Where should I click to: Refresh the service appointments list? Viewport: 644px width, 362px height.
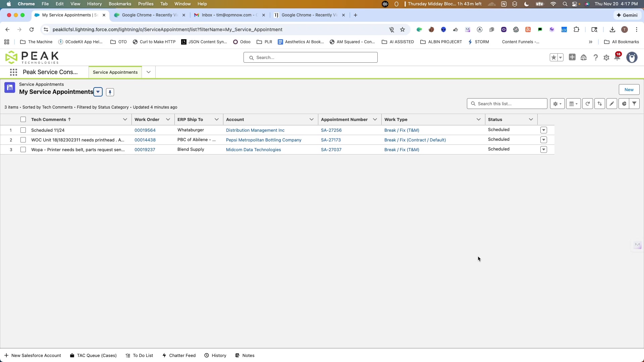tap(588, 104)
